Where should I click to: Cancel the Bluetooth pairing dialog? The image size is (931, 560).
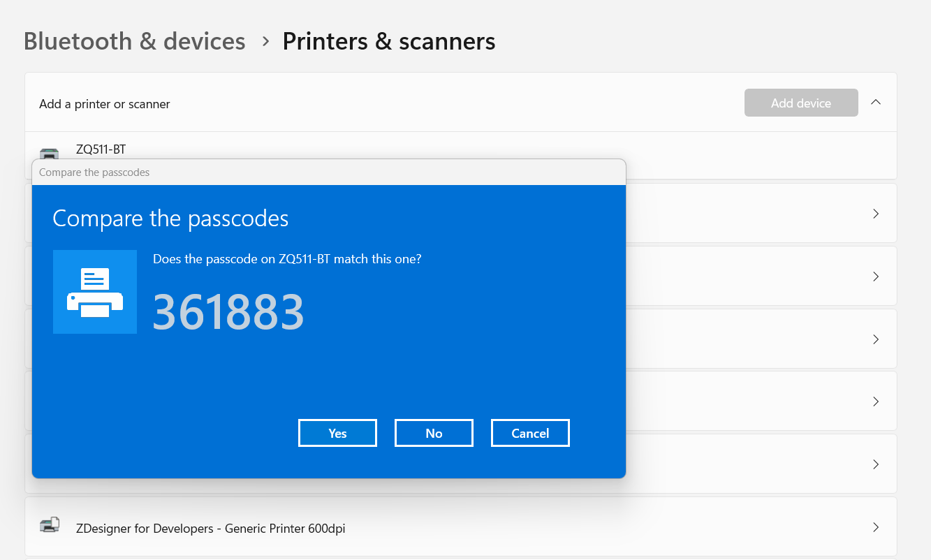(x=530, y=433)
